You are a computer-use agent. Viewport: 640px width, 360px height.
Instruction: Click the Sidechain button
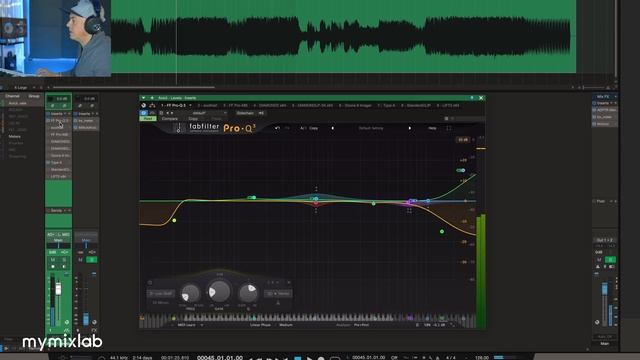coord(245,113)
